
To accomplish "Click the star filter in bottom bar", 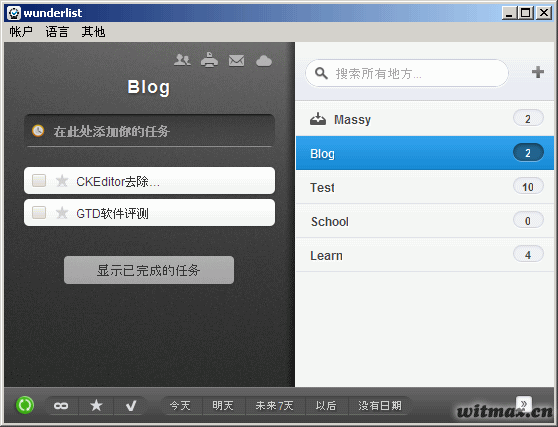I will click(x=96, y=405).
